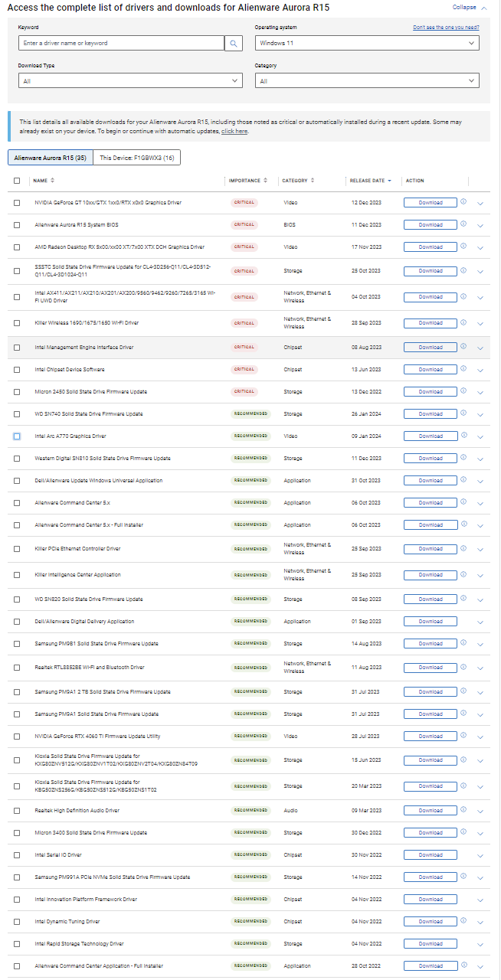Check the Alienware Command Center 5.x checkbox
Screen dimensions: 501x980
point(17,502)
